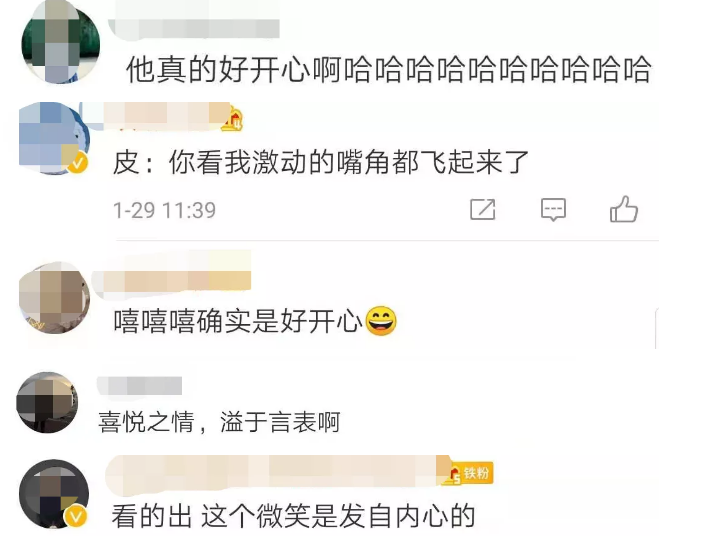Image resolution: width=705 pixels, height=536 pixels.
Task: Open second commenter's blue avatar
Action: (54, 138)
